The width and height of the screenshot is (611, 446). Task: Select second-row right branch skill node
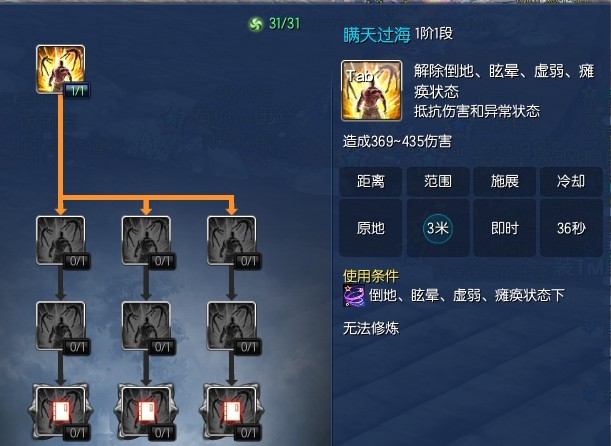[x=232, y=326]
